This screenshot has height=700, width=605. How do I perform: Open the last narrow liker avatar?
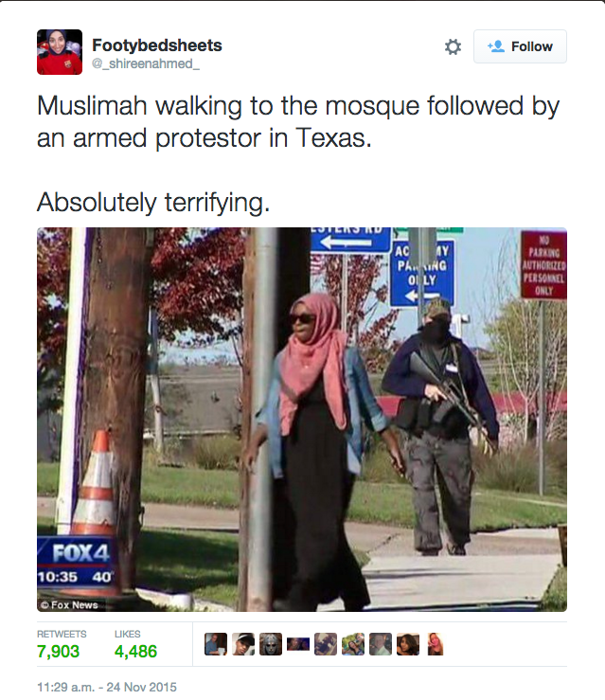436,644
